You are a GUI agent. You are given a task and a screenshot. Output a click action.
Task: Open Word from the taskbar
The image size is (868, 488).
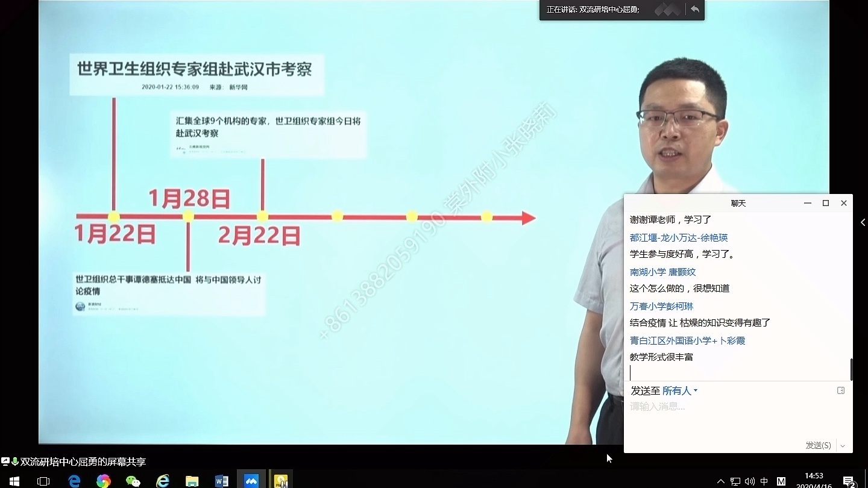(x=221, y=481)
